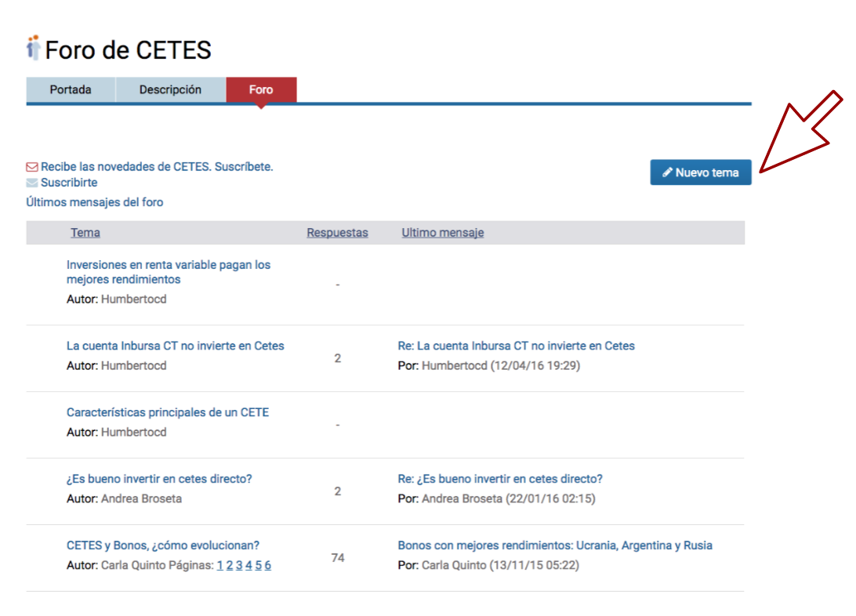
Task: Go to page 4 of CETES y Bonos
Action: [248, 566]
